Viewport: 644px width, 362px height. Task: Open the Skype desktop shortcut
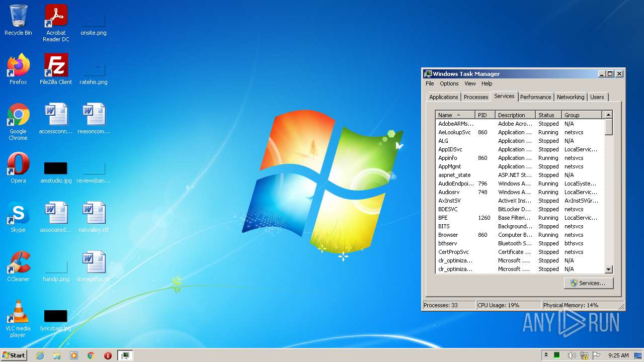pos(18,218)
